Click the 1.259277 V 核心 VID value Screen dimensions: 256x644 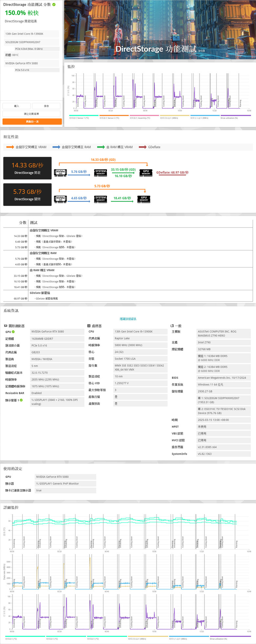click(140, 383)
